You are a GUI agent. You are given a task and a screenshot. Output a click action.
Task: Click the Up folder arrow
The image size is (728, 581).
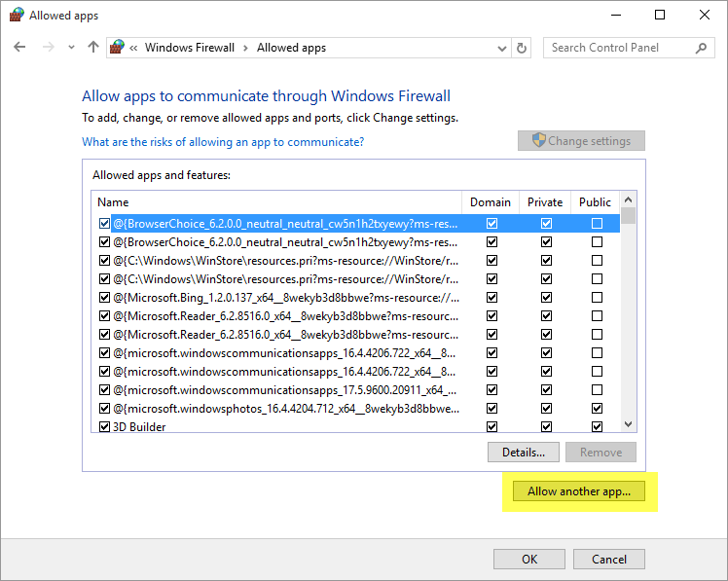[x=93, y=48]
